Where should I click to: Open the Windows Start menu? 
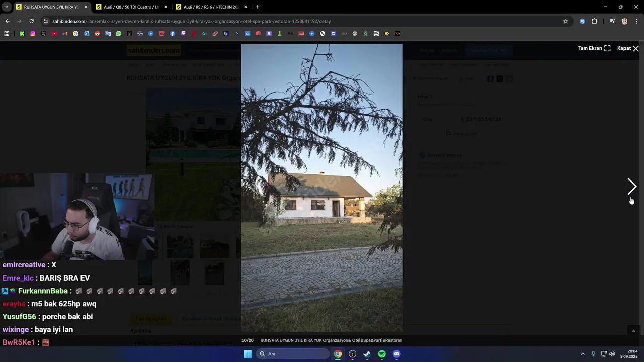[248, 354]
